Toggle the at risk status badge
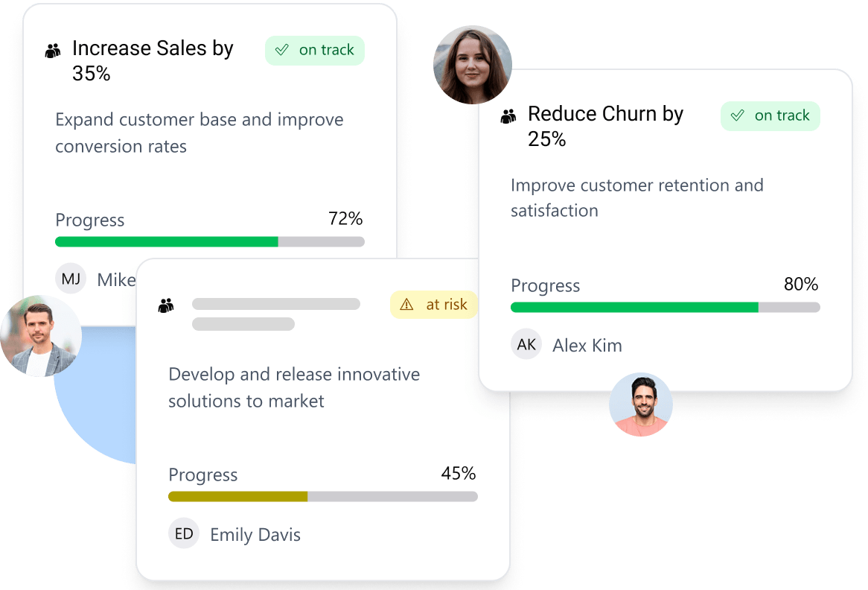Viewport: 868px width, 590px height. pyautogui.click(x=434, y=305)
